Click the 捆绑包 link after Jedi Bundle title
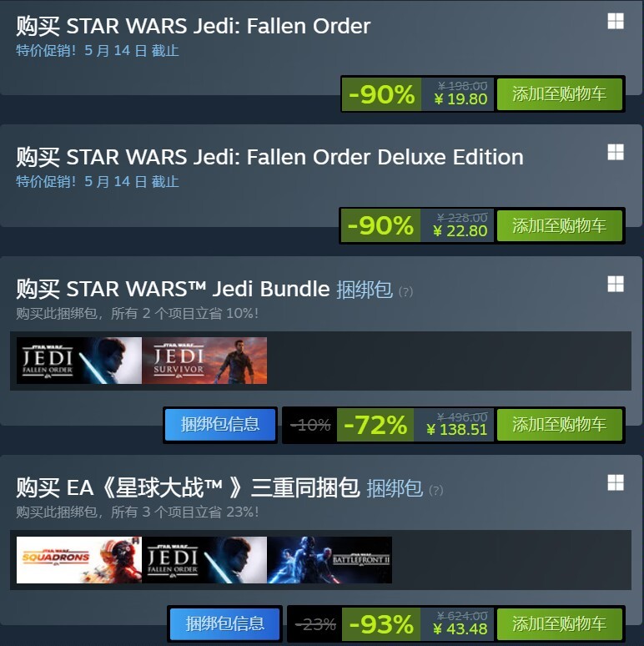 coord(365,290)
